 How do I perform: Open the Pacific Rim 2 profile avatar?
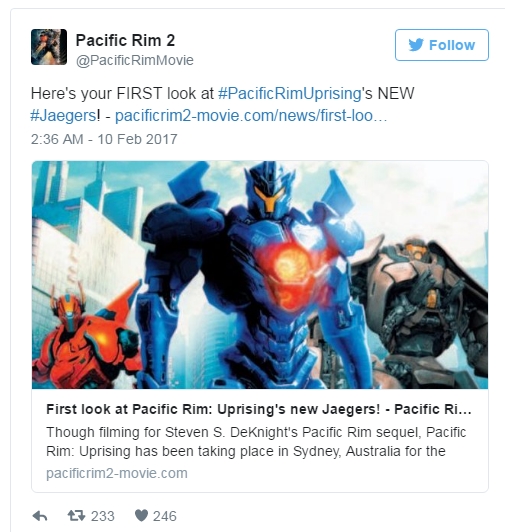tap(49, 47)
